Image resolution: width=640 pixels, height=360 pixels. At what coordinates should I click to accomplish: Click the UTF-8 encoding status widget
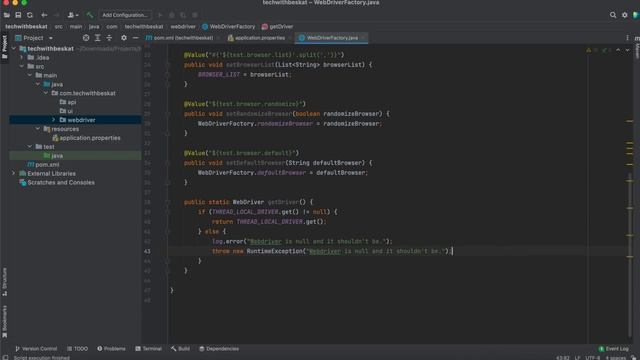(x=593, y=358)
